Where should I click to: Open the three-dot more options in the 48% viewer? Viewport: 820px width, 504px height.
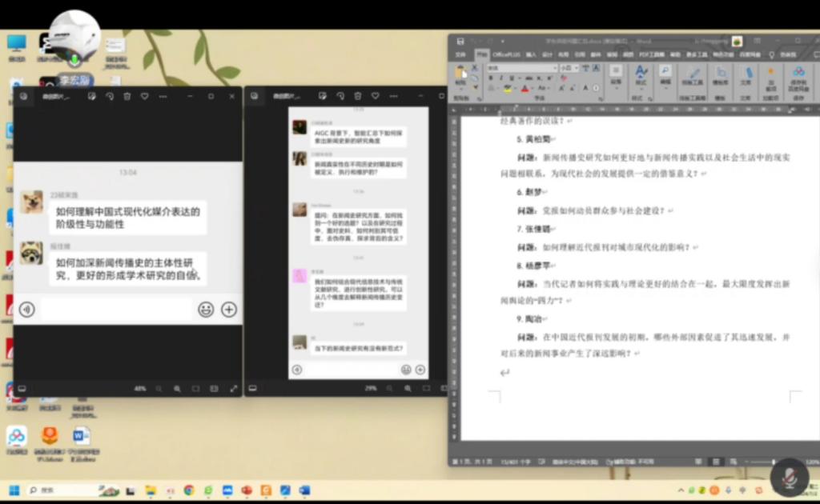pyautogui.click(x=163, y=96)
